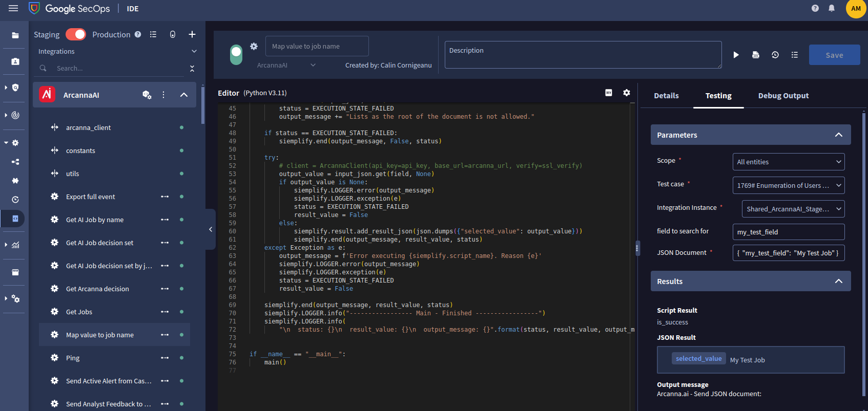
Task: Open the marketplace store icon in sidebar
Action: tap(15, 272)
